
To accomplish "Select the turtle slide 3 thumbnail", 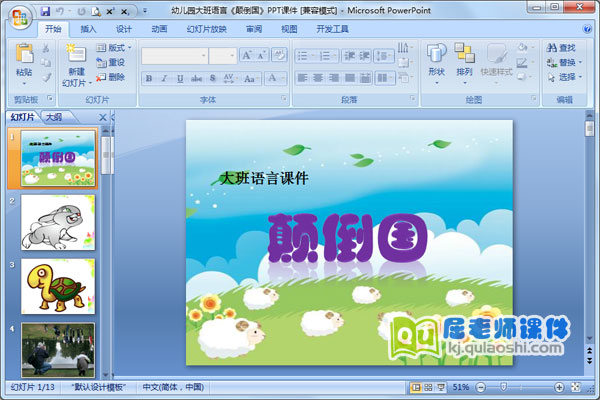I will (58, 286).
